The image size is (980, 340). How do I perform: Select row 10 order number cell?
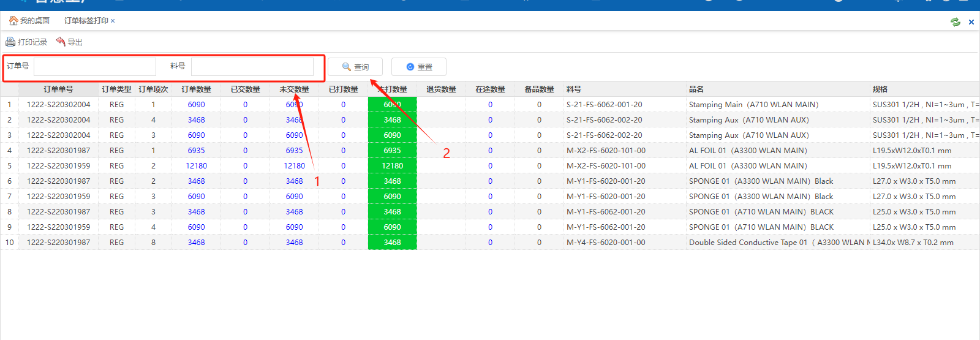pos(58,243)
